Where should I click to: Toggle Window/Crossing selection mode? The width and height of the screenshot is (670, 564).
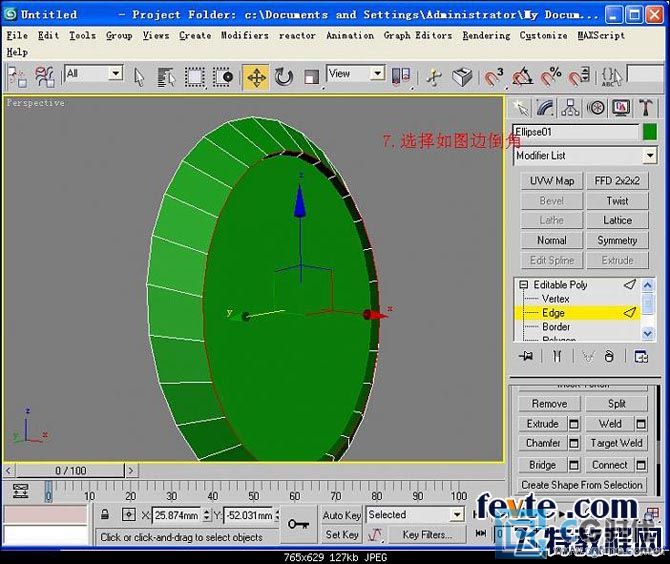tap(223, 77)
